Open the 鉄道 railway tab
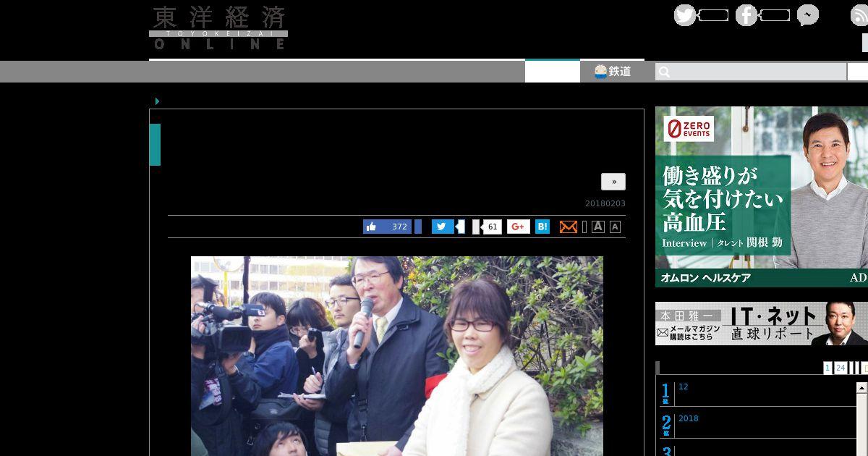 click(613, 72)
